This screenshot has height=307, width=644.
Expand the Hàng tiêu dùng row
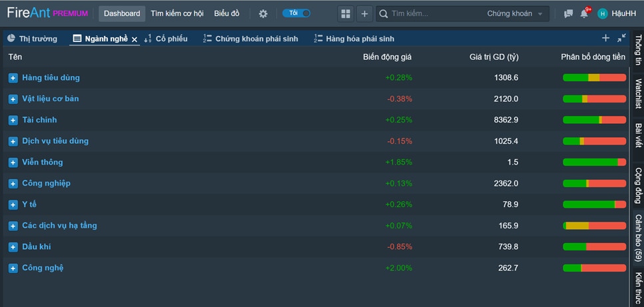coord(13,78)
